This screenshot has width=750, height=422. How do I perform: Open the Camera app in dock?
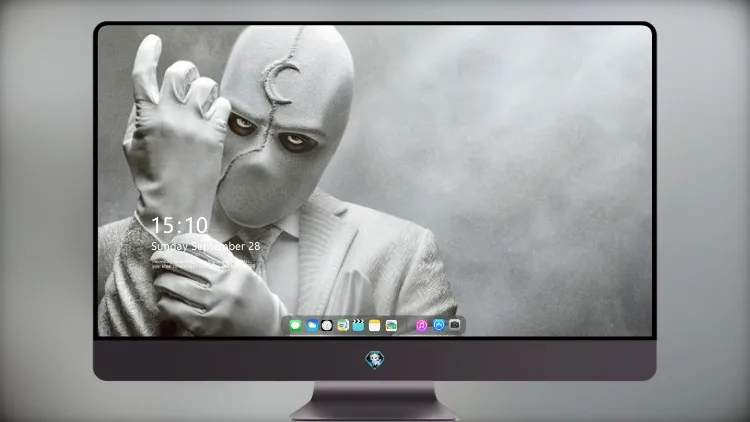point(454,325)
